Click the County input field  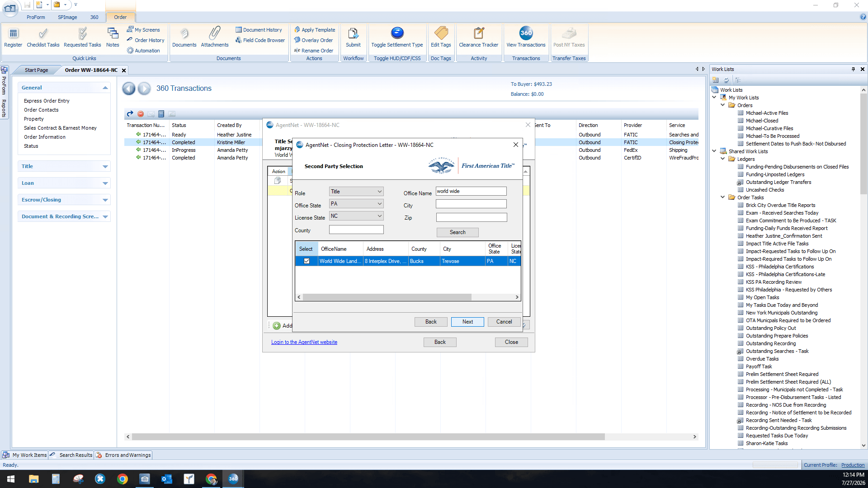tap(356, 230)
